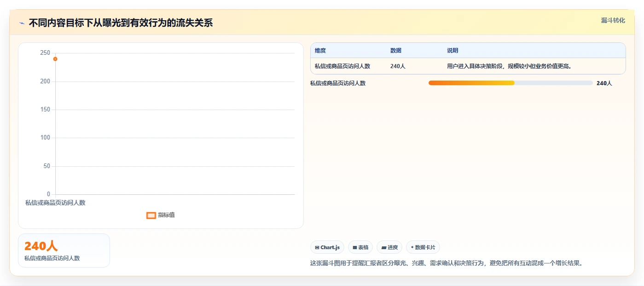
Task: Click the 240人 table cell
Action: pos(398,66)
